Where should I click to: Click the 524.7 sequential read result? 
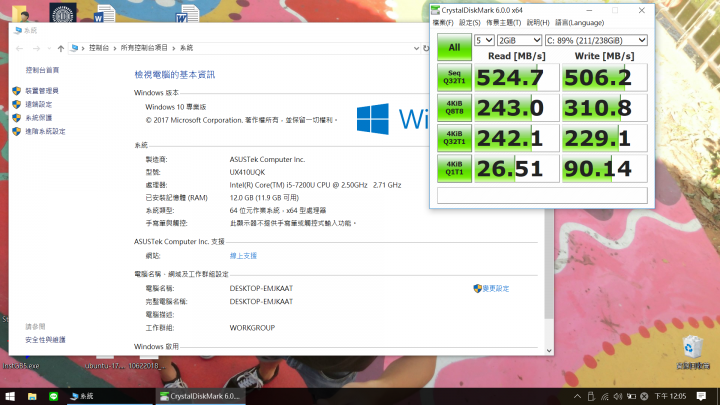pyautogui.click(x=517, y=77)
